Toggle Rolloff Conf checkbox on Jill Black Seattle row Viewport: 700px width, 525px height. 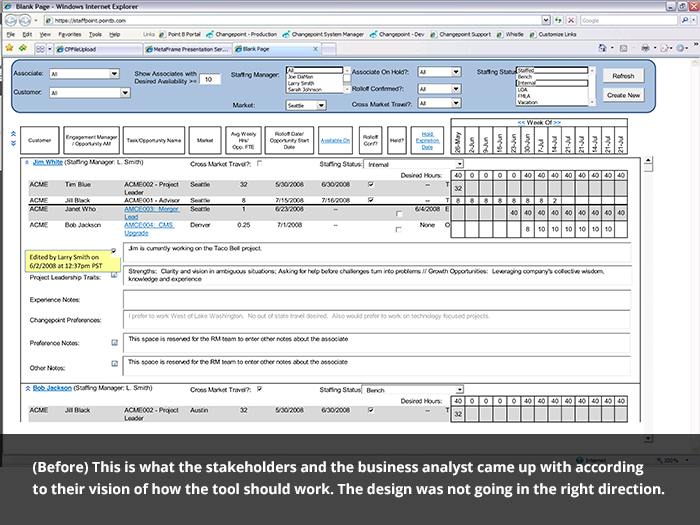pos(371,200)
